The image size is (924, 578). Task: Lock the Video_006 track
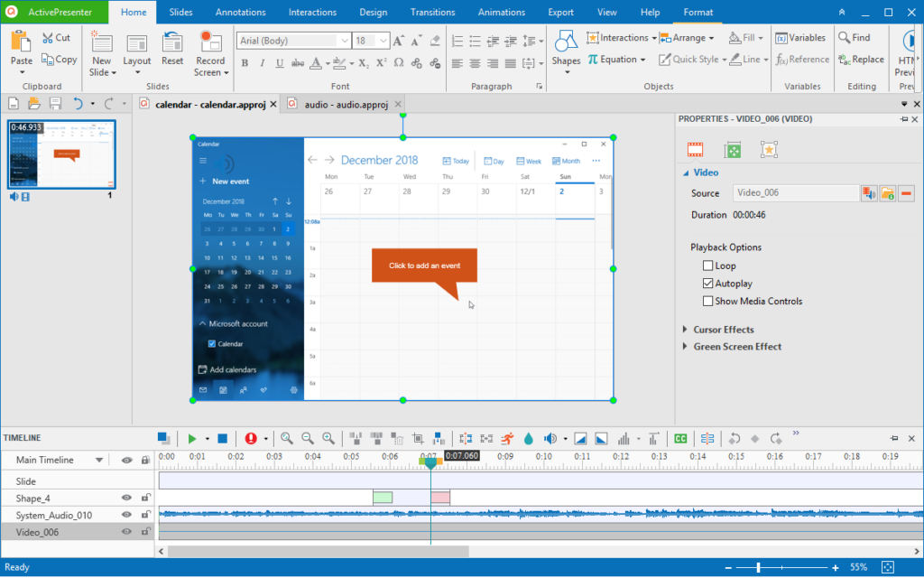[x=145, y=532]
